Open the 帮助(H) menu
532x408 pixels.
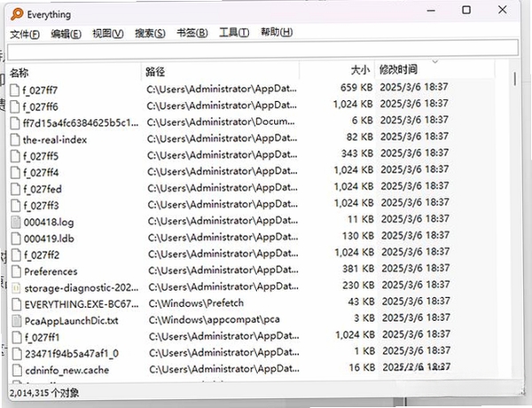click(x=277, y=32)
